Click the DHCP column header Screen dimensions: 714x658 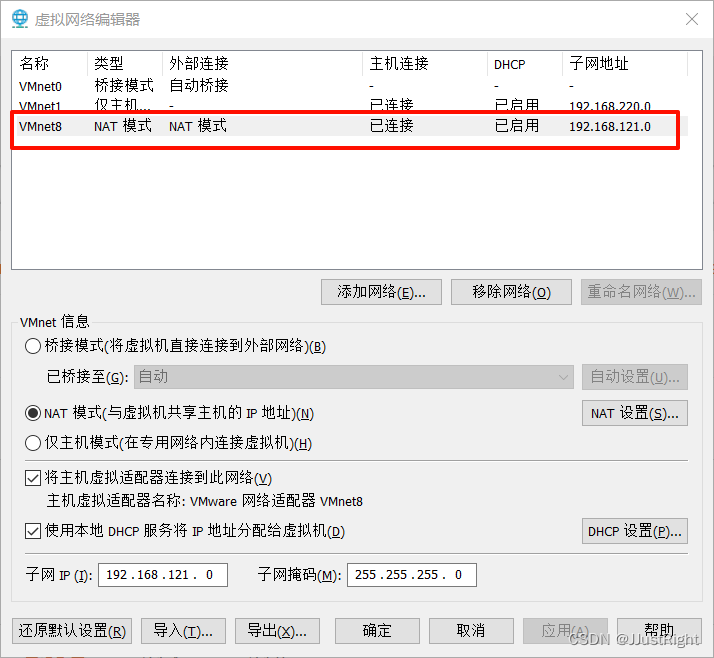click(x=525, y=64)
